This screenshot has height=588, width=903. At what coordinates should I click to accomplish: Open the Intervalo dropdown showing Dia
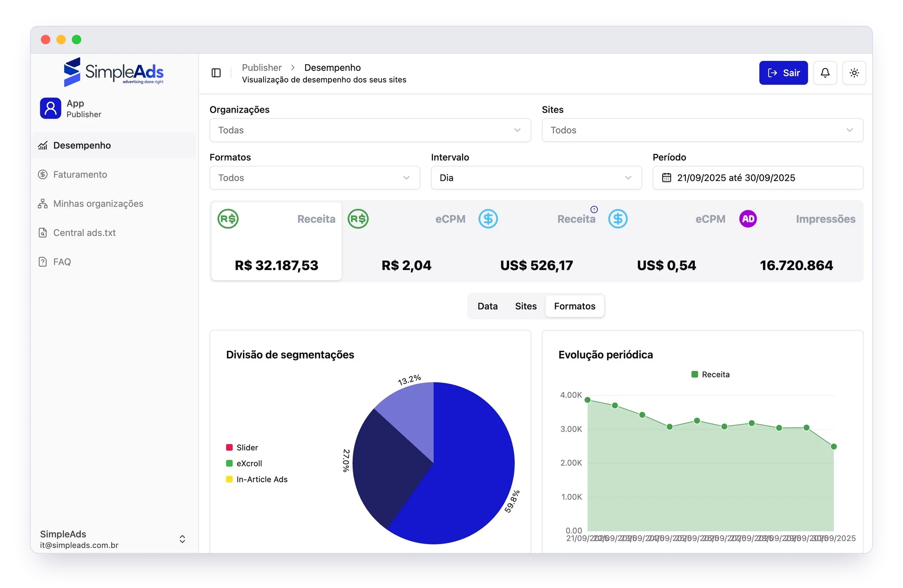pyautogui.click(x=536, y=178)
